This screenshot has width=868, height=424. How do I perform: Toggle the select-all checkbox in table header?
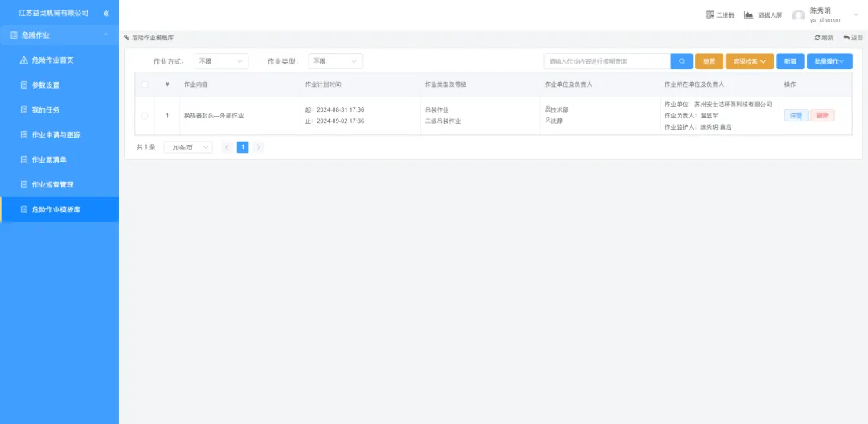[145, 84]
